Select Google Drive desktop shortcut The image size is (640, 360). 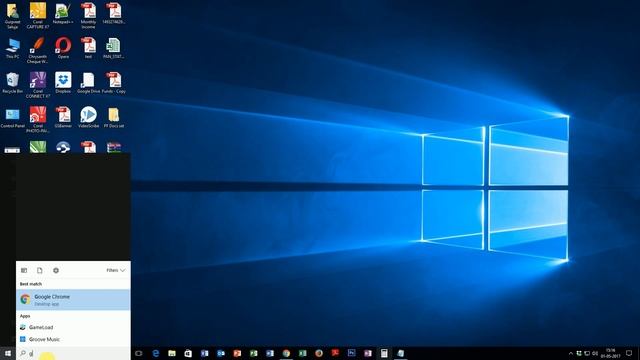click(88, 83)
